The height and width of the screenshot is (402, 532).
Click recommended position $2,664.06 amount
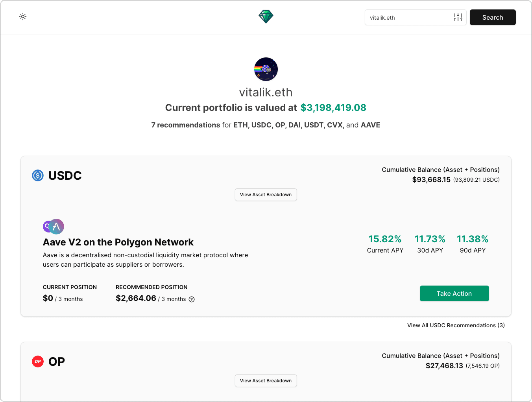136,298
